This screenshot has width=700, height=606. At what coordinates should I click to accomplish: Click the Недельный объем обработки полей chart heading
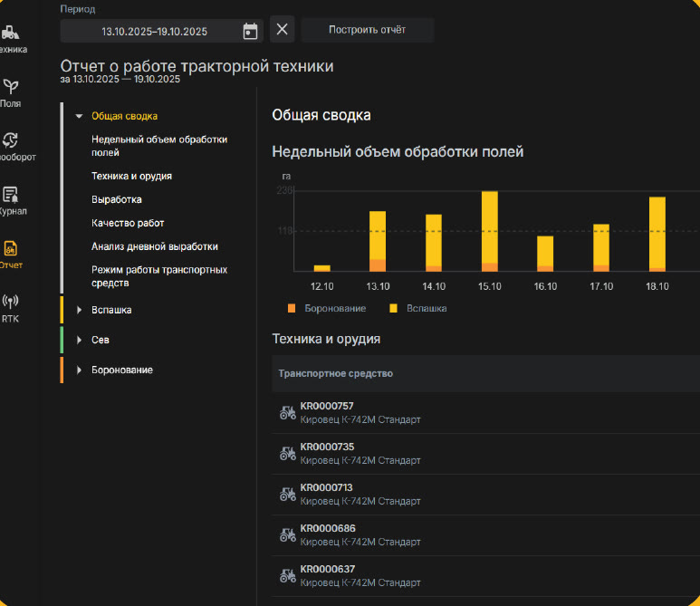pos(398,152)
